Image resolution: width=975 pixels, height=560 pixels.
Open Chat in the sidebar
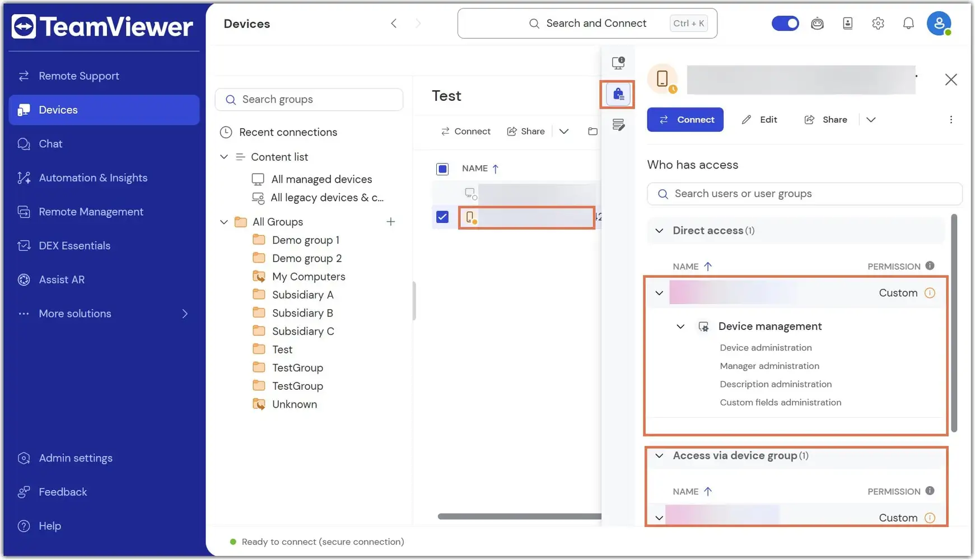(x=104, y=144)
